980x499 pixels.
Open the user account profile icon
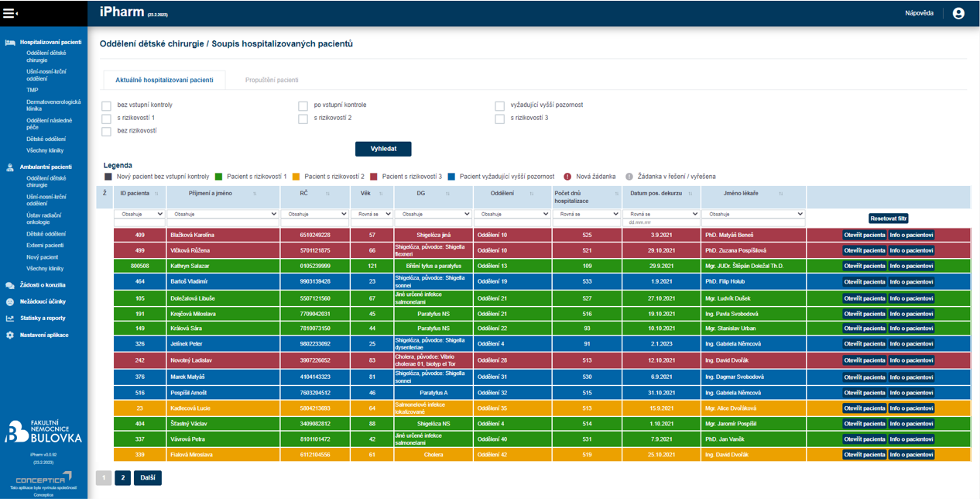coord(958,13)
